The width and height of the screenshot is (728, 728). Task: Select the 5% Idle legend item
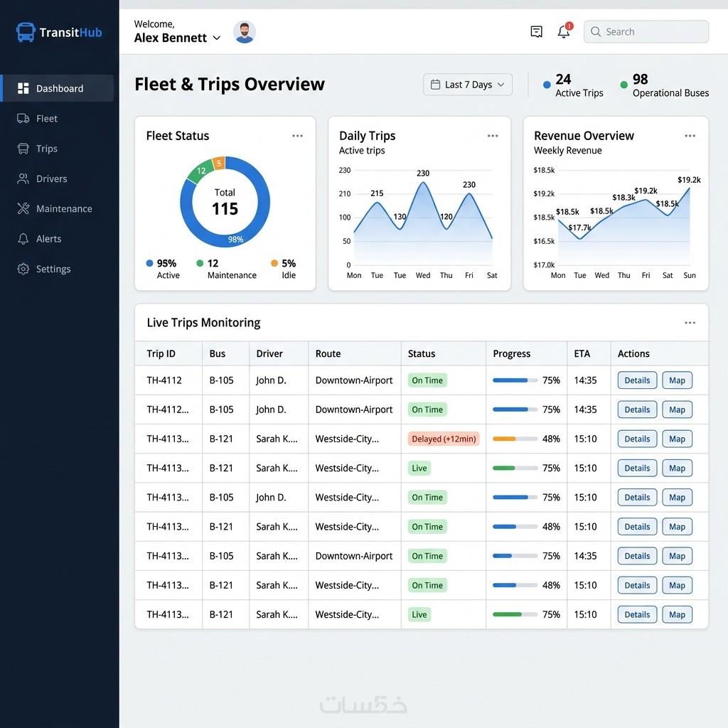point(284,269)
